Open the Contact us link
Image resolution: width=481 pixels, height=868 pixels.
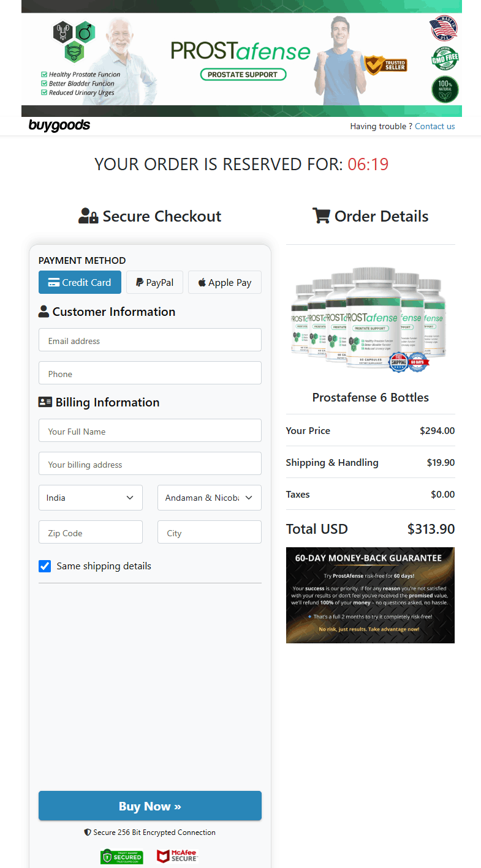(x=434, y=126)
